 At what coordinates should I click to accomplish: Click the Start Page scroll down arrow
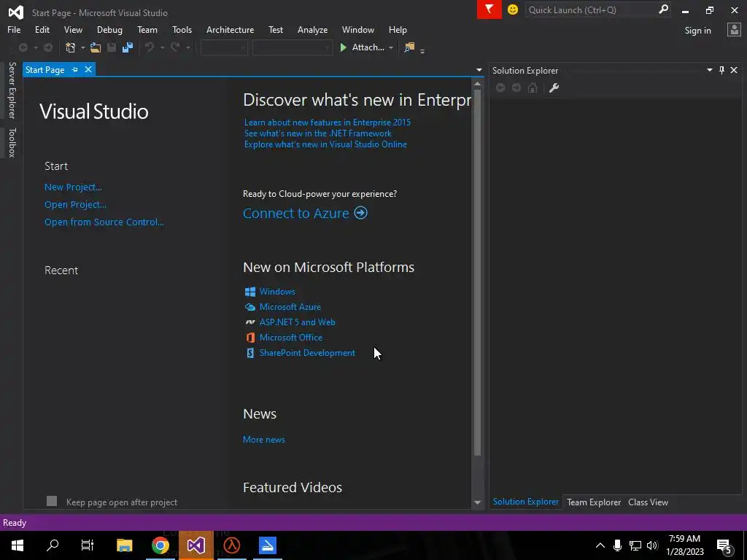tap(477, 502)
